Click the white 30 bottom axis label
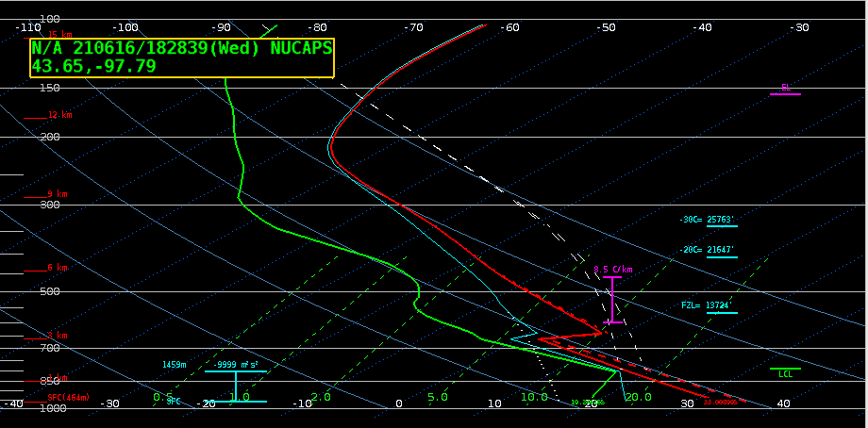 [688, 403]
